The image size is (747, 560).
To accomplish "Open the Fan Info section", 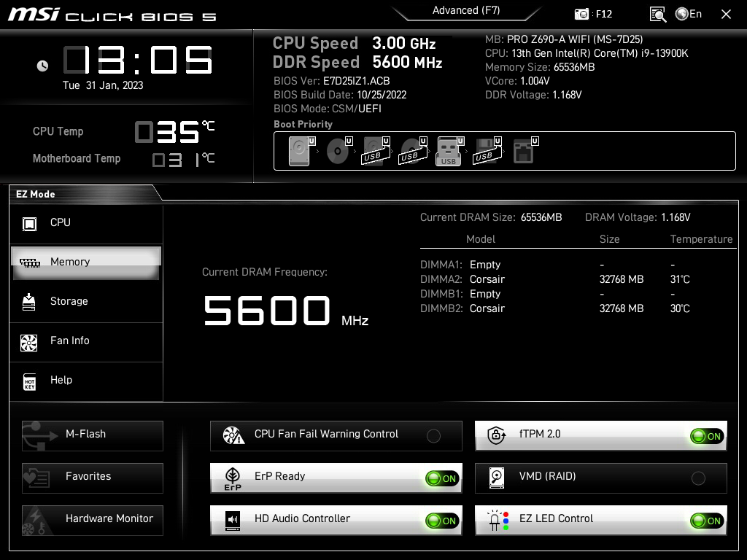I will pos(86,341).
